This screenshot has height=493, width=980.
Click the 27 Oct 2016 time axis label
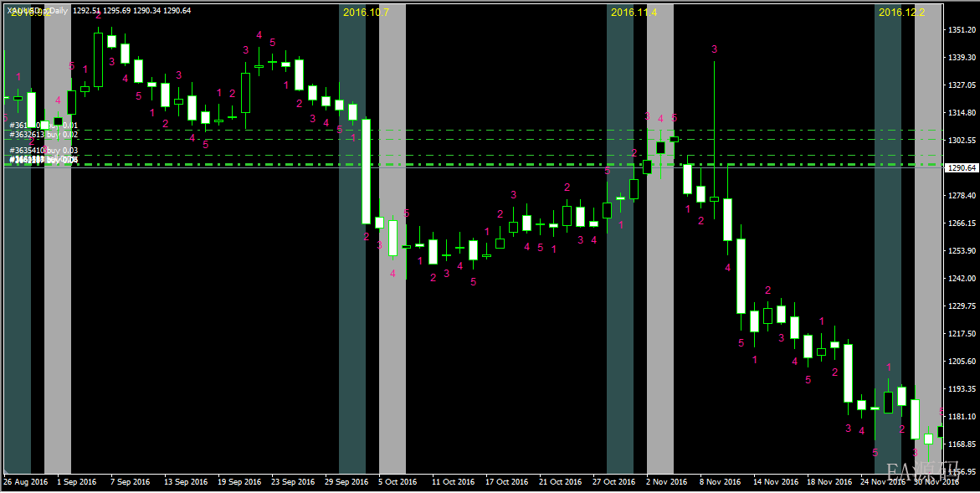tap(613, 482)
